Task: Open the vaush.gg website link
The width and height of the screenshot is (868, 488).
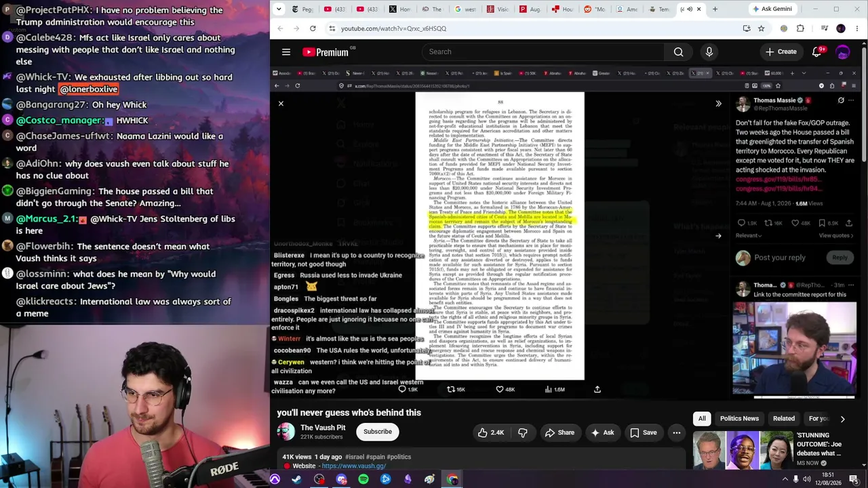Action: pyautogui.click(x=353, y=466)
